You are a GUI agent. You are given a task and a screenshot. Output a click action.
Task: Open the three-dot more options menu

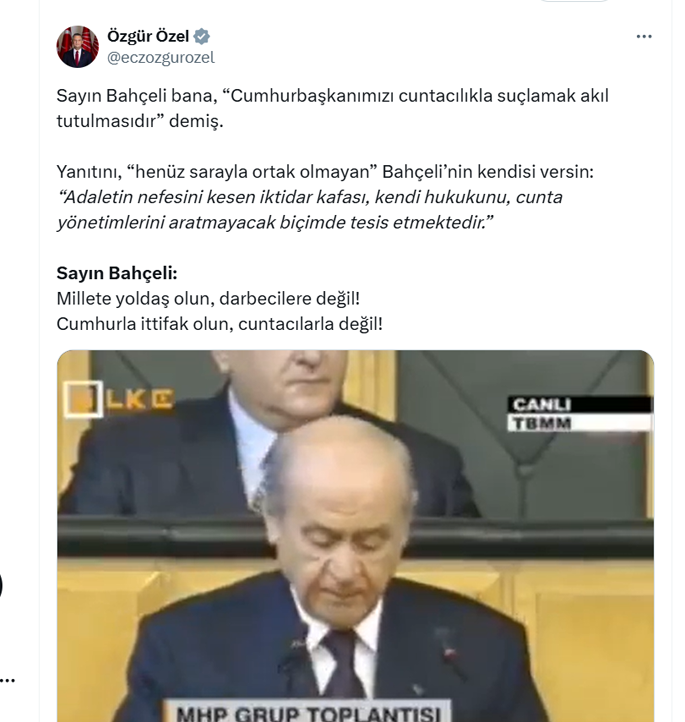[x=644, y=36]
